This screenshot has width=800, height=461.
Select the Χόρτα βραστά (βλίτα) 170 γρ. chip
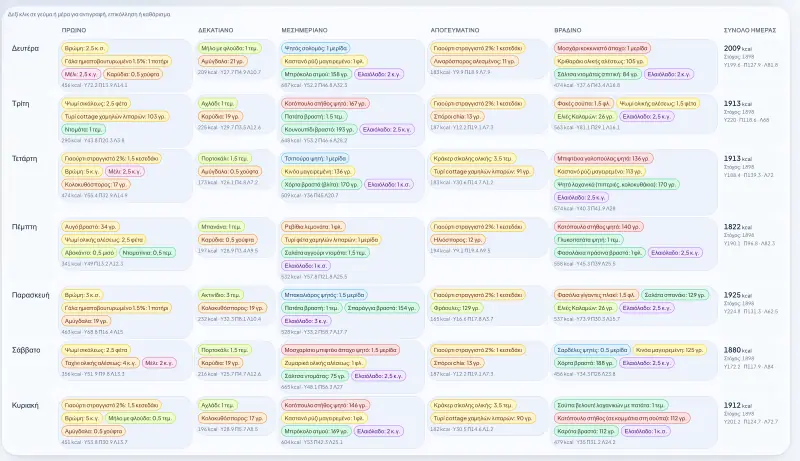(321, 185)
